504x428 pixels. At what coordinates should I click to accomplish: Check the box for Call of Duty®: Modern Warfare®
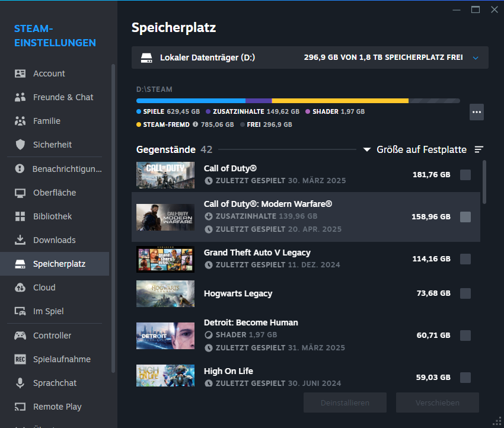pyautogui.click(x=465, y=217)
